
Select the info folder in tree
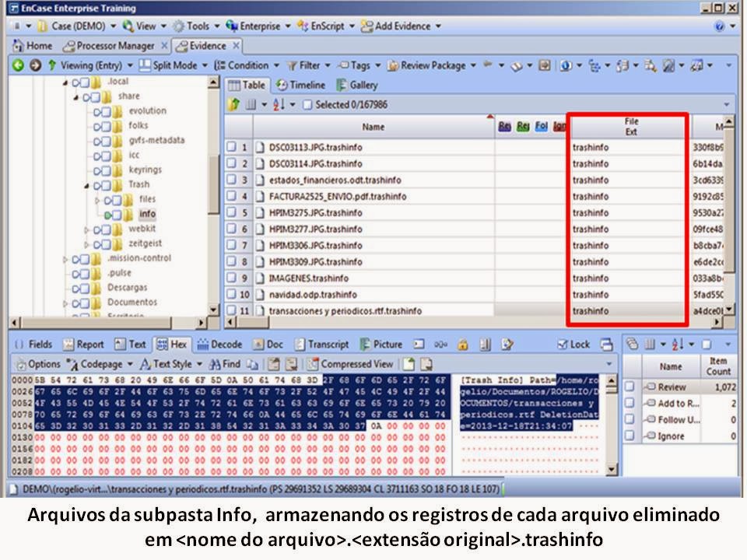pos(147,214)
